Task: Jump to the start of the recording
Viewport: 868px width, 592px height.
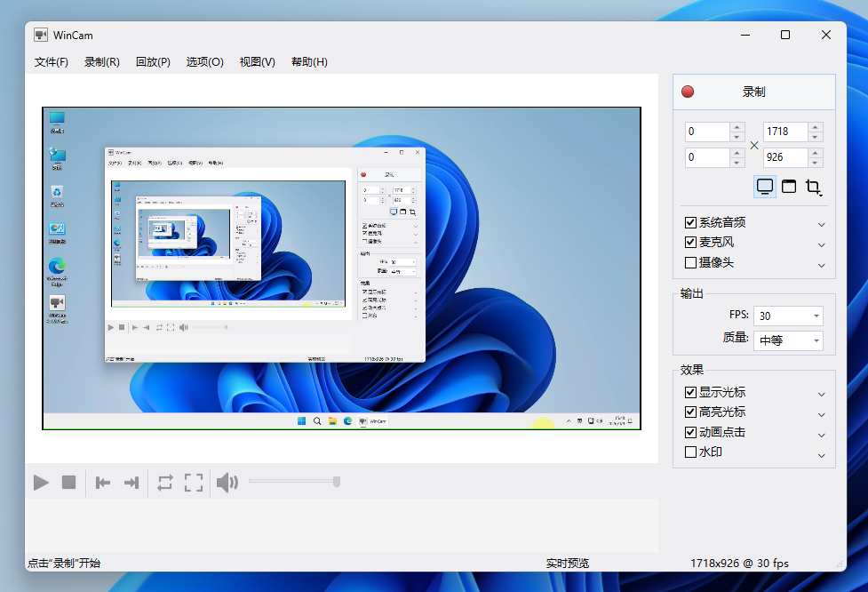Action: tap(103, 483)
